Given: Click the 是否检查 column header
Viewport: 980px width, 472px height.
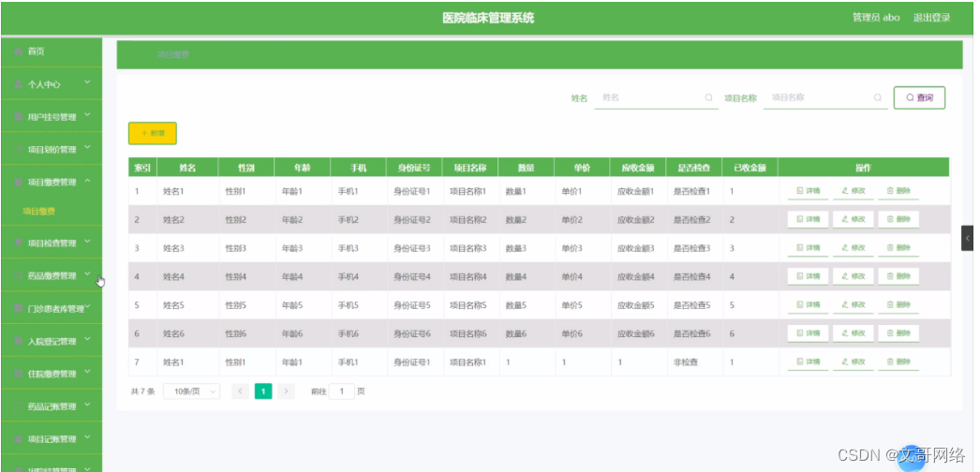Looking at the screenshot, I should point(693,168).
